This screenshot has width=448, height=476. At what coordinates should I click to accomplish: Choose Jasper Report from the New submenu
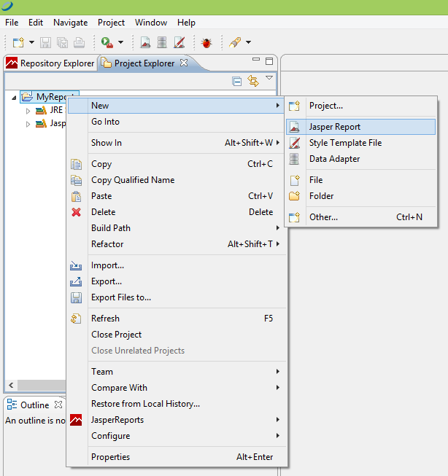(360, 127)
